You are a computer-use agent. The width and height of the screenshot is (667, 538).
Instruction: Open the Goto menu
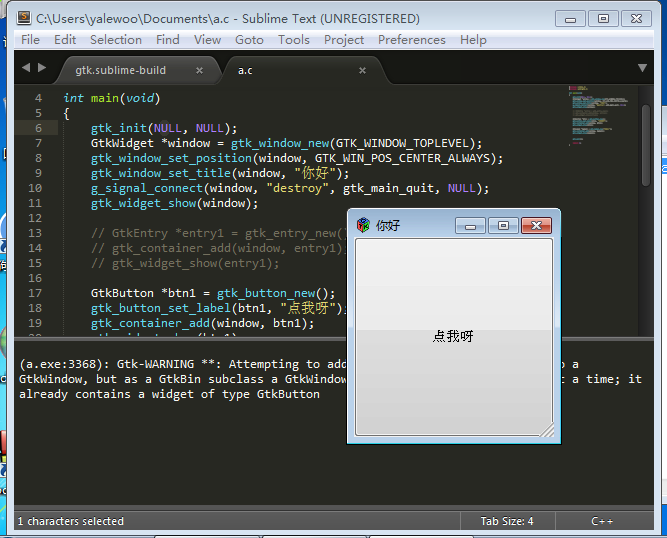coord(249,40)
